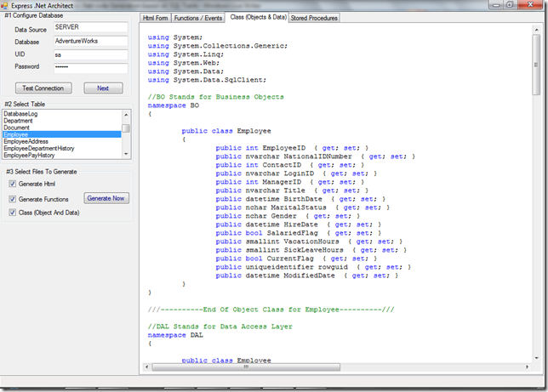This screenshot has width=548, height=392.
Task: Click the Next button
Action: pyautogui.click(x=103, y=88)
